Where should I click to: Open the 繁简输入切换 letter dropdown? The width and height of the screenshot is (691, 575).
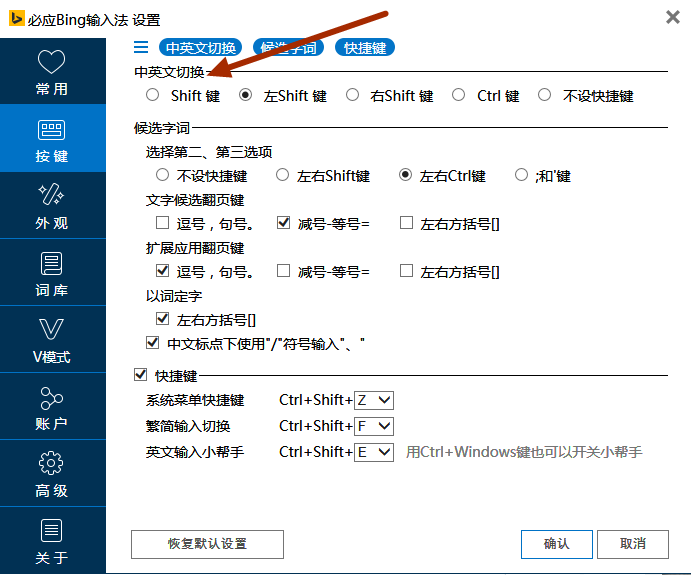tap(374, 426)
